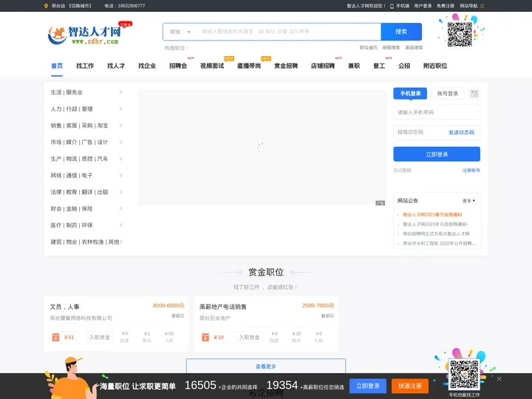This screenshot has width=532, height=399.
Task: Go to the 首页 tab
Action: 57,66
